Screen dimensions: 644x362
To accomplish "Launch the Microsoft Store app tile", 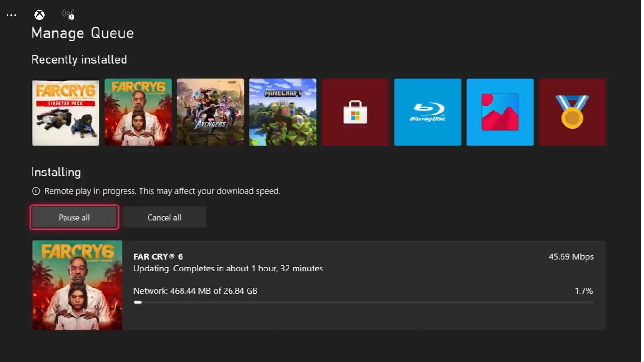I will (355, 112).
